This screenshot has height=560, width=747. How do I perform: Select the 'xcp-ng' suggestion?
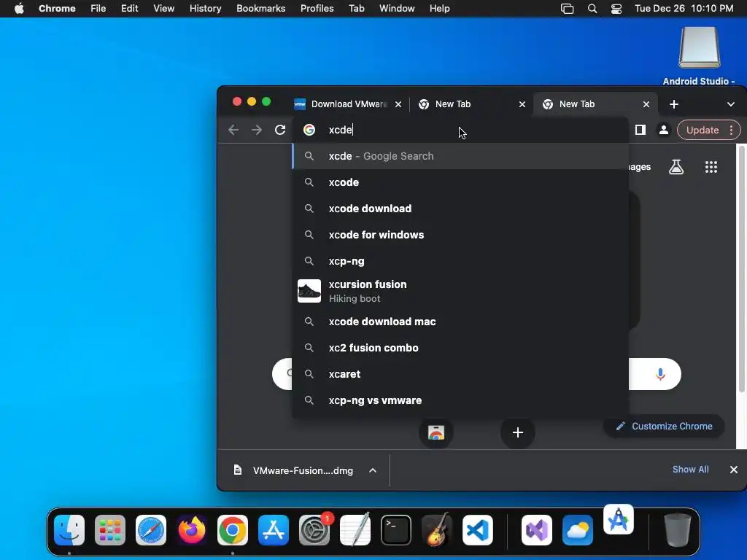point(460,261)
